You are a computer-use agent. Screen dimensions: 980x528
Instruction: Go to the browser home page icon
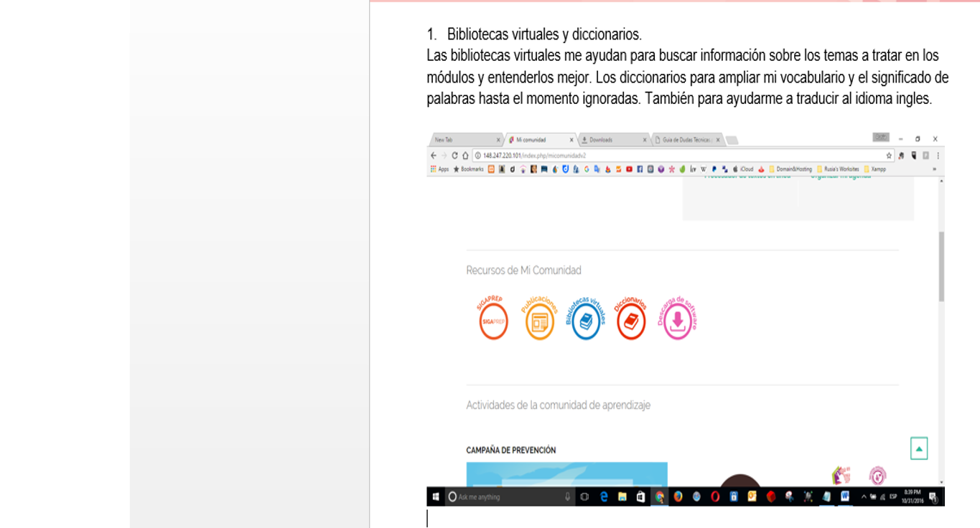[465, 156]
